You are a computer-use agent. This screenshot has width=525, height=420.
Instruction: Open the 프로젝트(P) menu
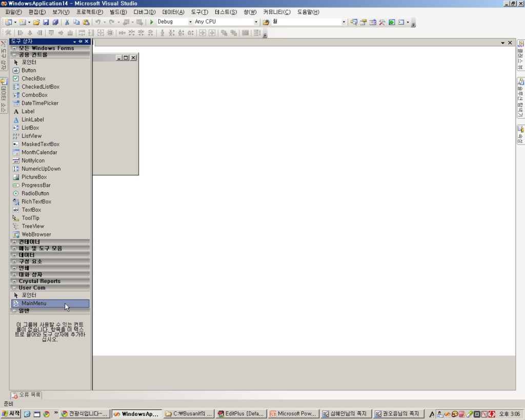[x=89, y=12]
